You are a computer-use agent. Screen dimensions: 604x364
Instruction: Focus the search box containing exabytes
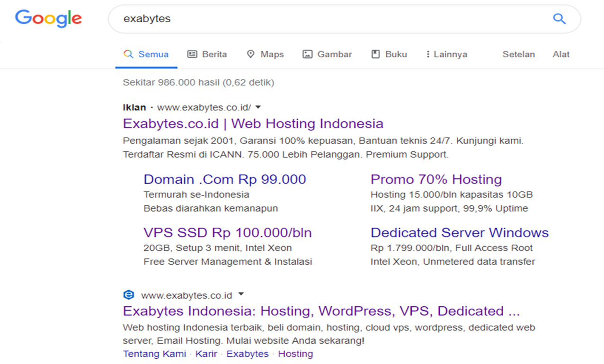click(x=344, y=19)
